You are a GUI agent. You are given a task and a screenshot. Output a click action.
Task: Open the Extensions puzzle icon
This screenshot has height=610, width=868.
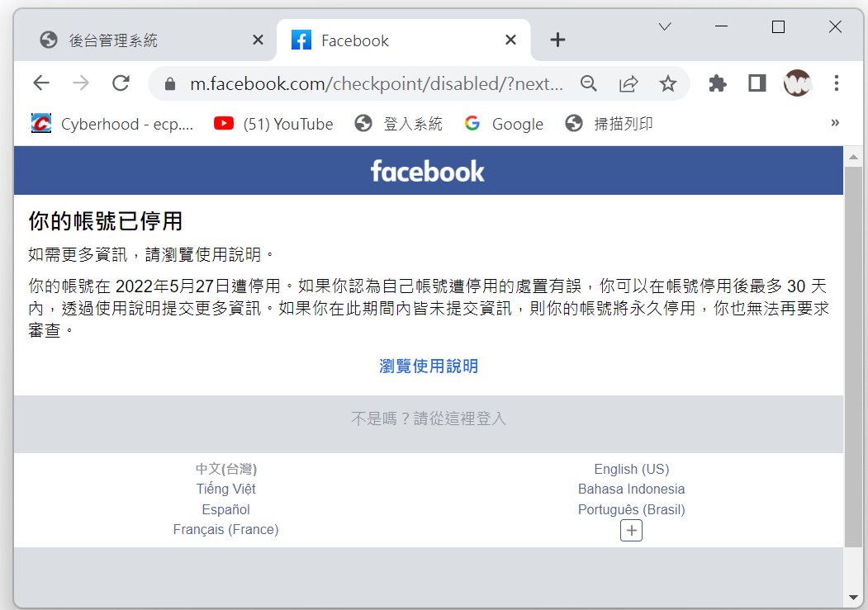click(x=718, y=84)
